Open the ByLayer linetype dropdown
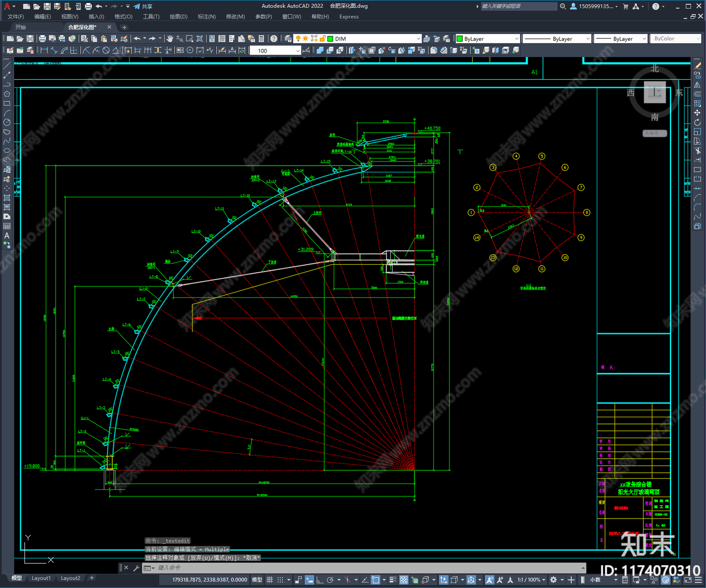Screen dimensions: 706x588 (x=557, y=39)
